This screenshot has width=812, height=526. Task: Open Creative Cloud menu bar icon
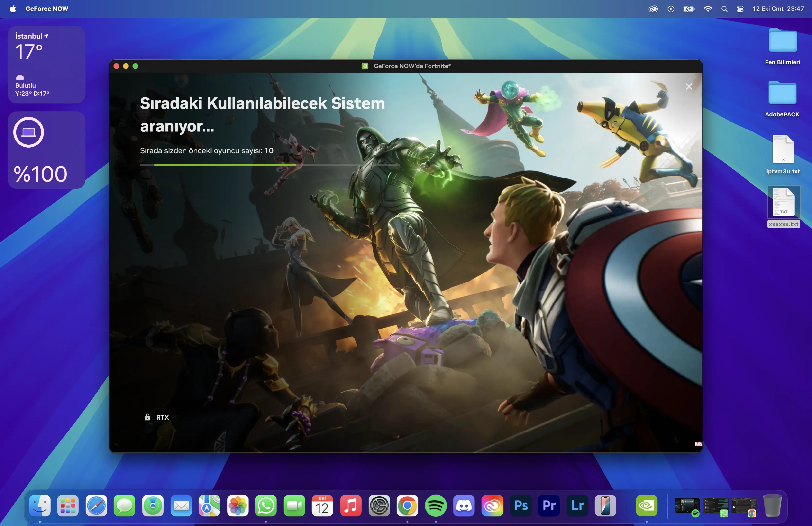click(653, 9)
